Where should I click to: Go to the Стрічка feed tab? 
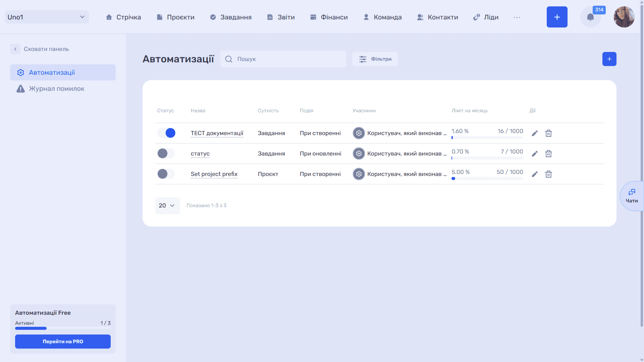[x=123, y=17]
